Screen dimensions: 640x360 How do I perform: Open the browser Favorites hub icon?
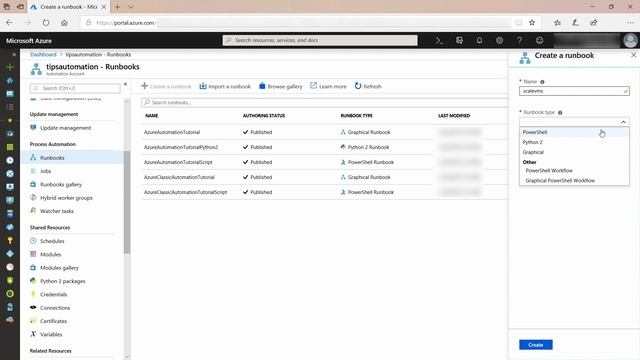pyautogui.click(x=557, y=23)
